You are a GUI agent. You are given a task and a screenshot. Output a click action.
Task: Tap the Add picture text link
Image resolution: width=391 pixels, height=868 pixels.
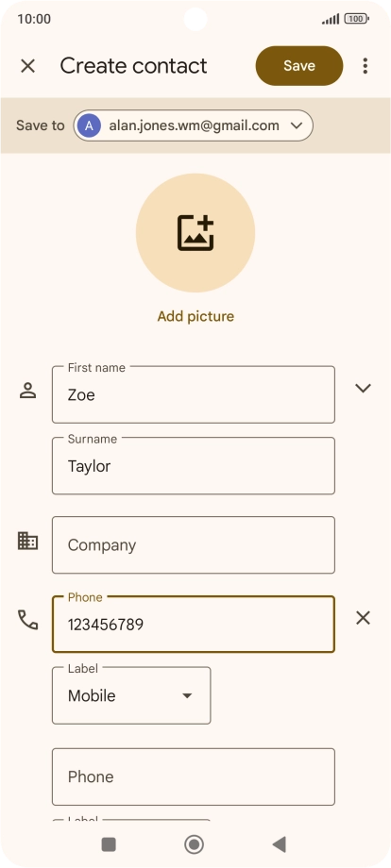click(x=195, y=316)
